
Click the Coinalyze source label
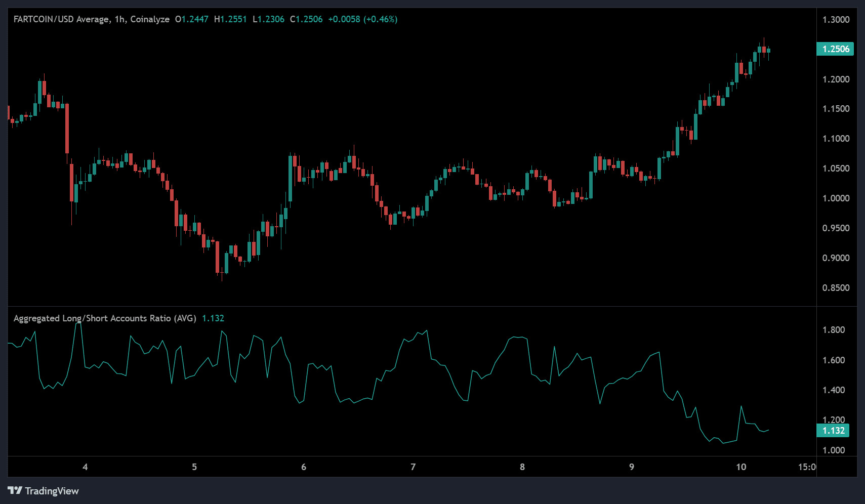[x=150, y=19]
